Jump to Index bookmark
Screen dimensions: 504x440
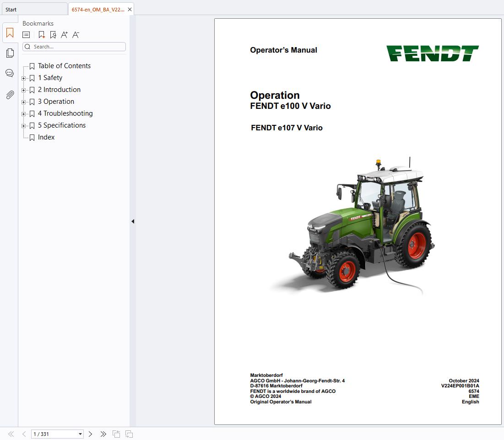[46, 137]
